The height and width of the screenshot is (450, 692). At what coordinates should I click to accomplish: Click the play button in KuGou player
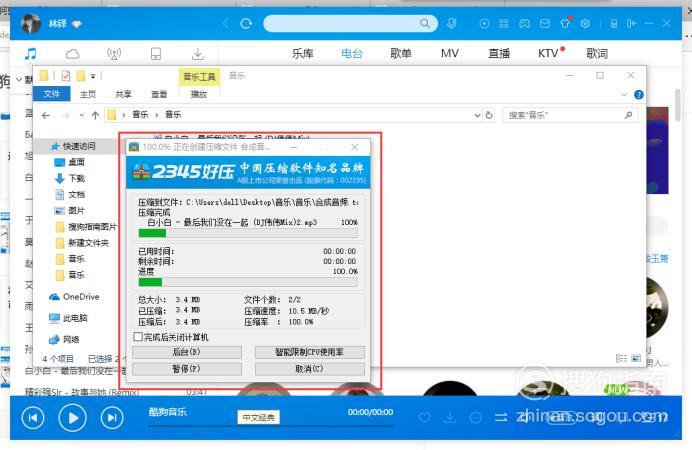click(x=72, y=417)
